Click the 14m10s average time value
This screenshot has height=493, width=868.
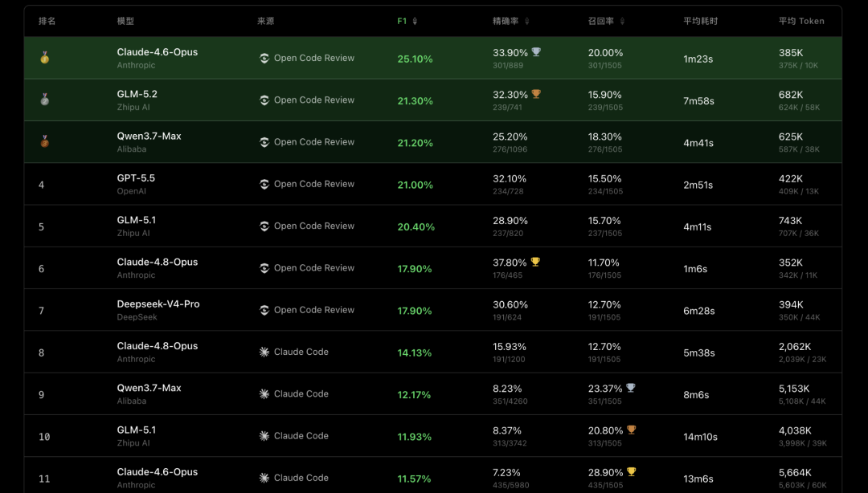click(x=700, y=437)
